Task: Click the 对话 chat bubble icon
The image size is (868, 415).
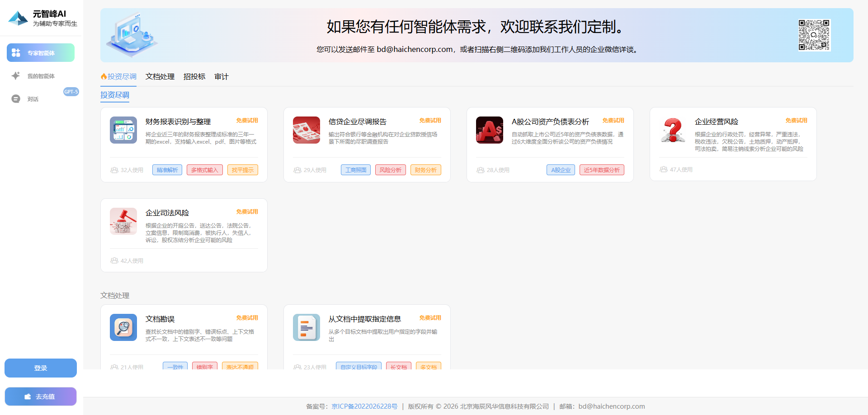Action: click(x=16, y=99)
